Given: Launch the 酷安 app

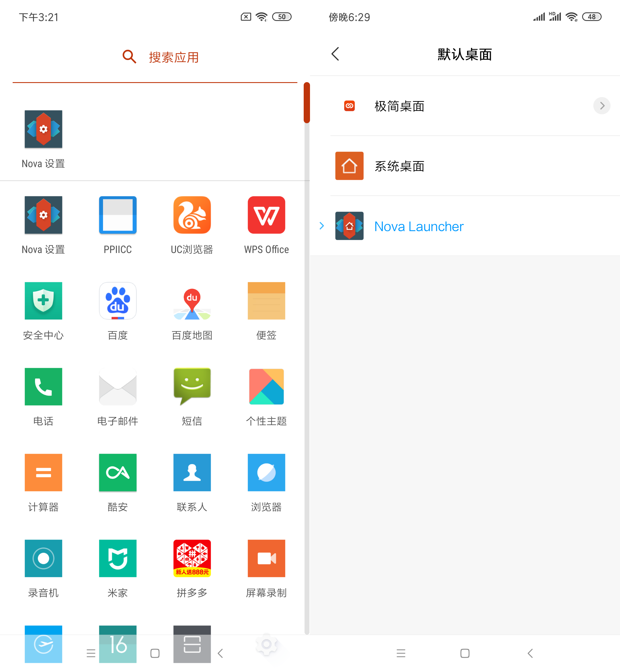Looking at the screenshot, I should point(118,483).
